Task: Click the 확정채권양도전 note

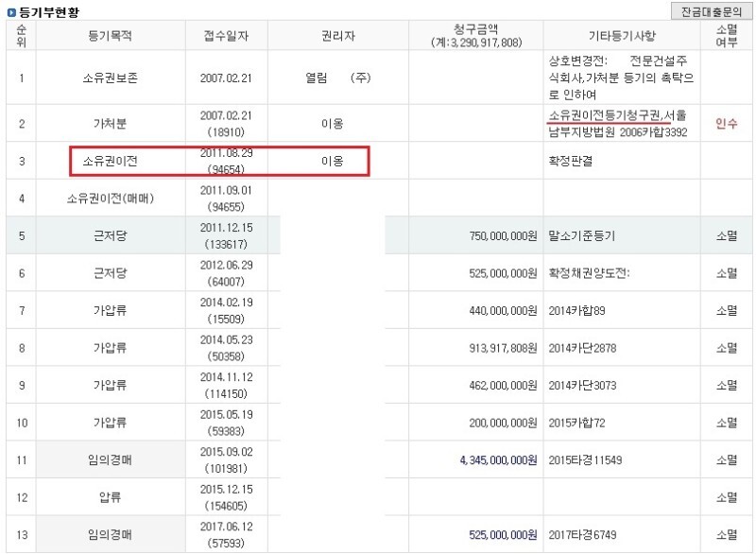Action: coord(589,273)
